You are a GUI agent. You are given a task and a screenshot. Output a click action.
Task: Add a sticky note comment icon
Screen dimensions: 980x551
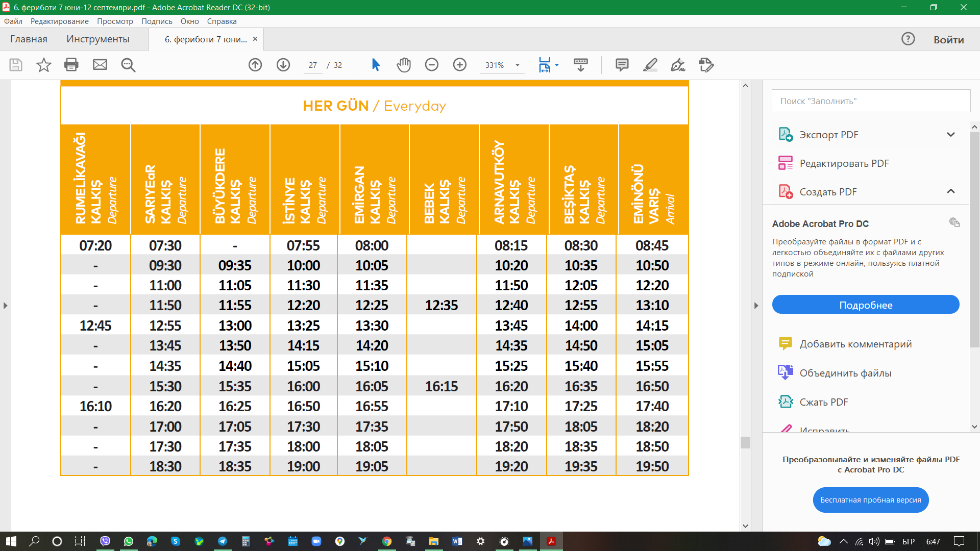coord(622,65)
